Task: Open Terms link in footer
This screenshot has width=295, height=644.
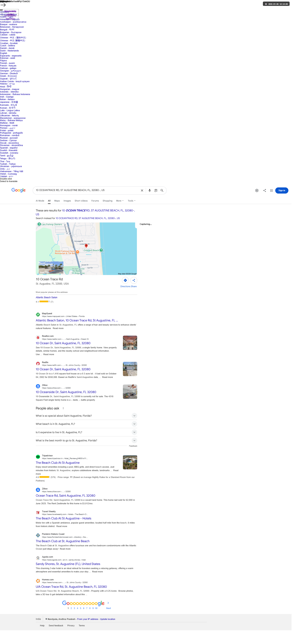Action: coord(82,626)
